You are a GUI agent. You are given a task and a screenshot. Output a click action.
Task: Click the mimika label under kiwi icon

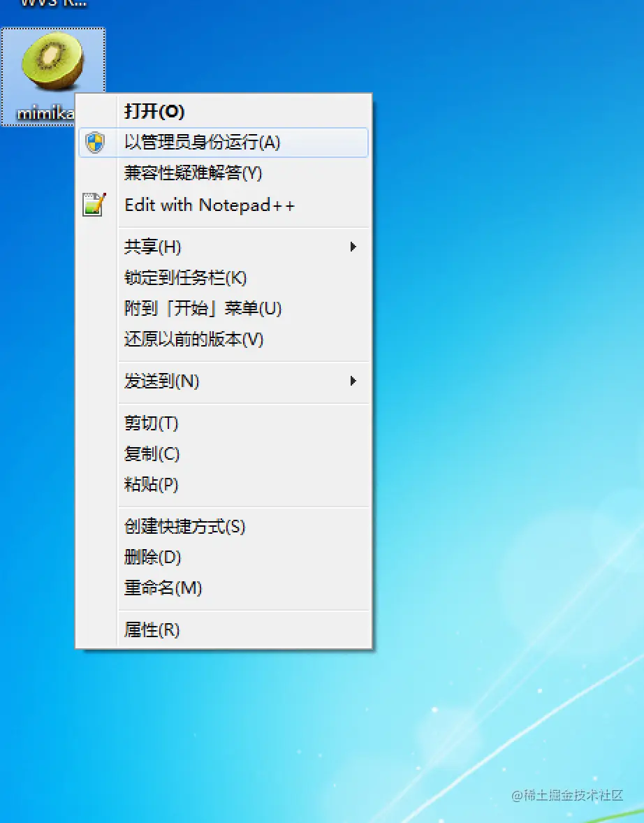45,113
